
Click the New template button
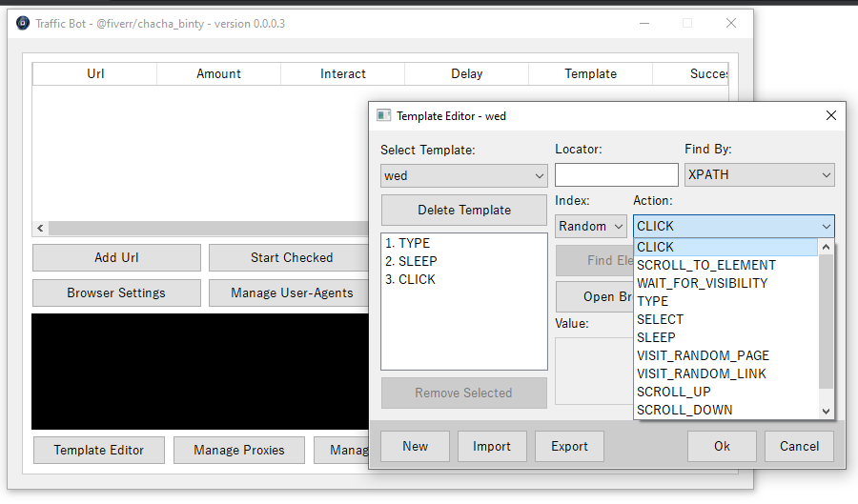[415, 446]
